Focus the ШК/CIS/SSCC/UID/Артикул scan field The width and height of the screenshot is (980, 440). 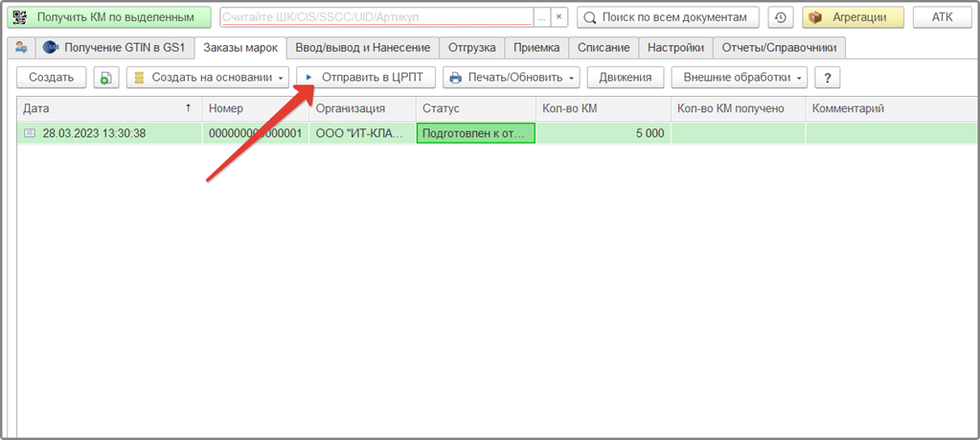(376, 17)
